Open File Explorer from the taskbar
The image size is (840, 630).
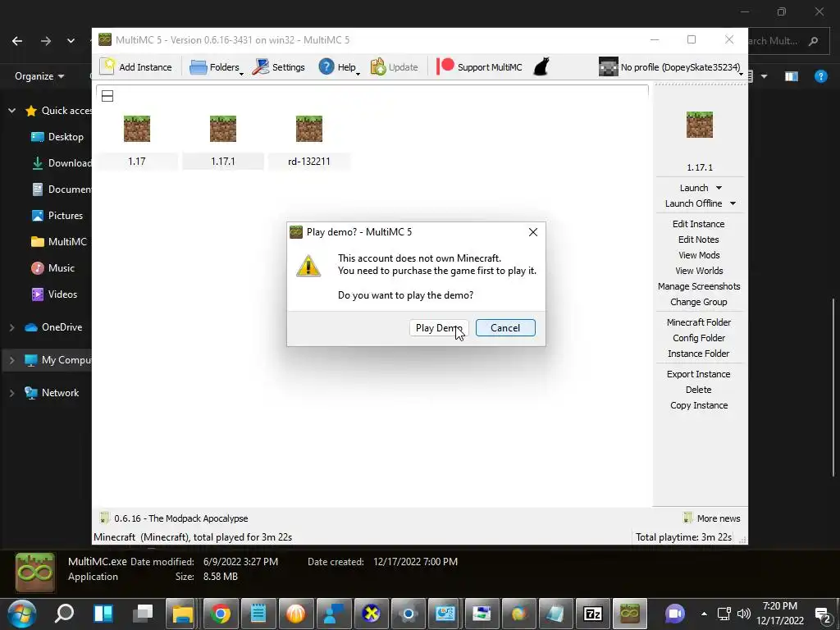click(183, 614)
